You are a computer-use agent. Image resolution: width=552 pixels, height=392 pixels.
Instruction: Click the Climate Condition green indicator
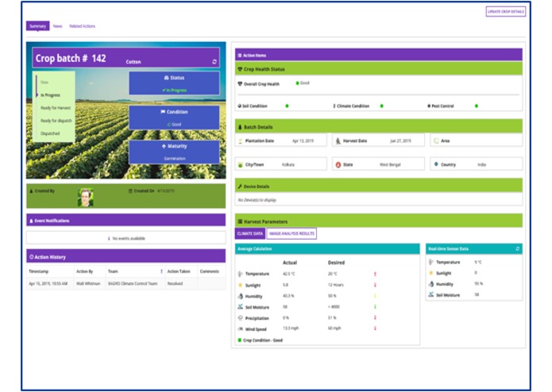click(381, 106)
